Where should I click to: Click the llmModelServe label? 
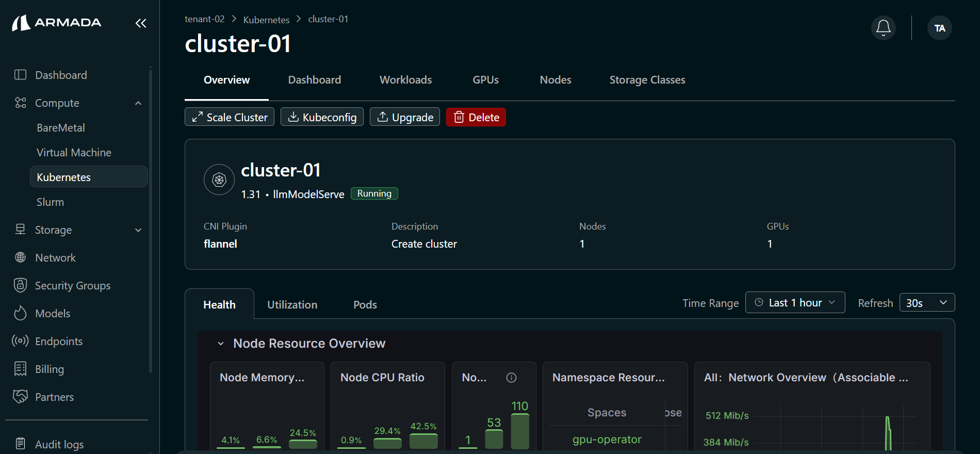pos(308,194)
